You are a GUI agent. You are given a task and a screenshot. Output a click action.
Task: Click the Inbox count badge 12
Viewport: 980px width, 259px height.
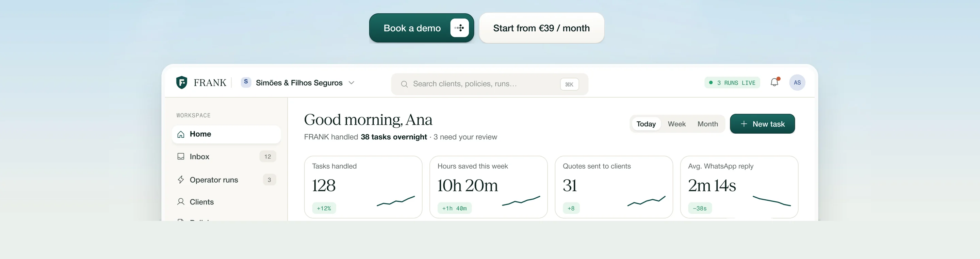(268, 156)
